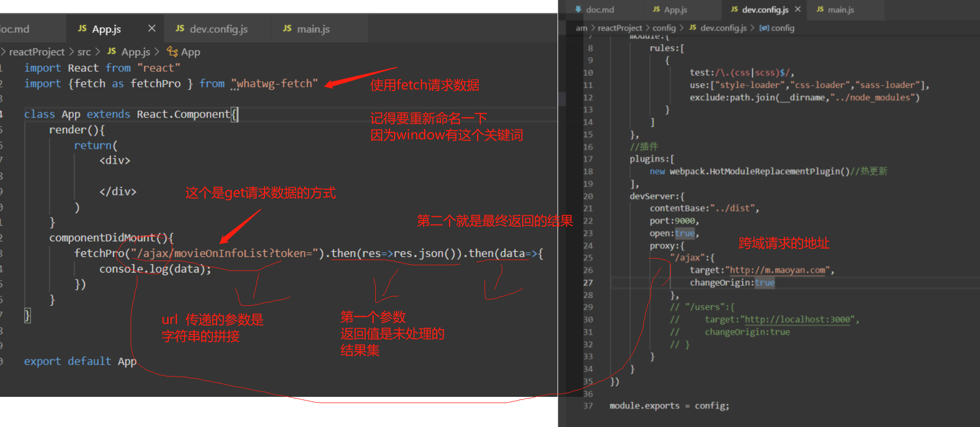Click res.json() in then callback
The height and width of the screenshot is (427, 980).
click(425, 254)
